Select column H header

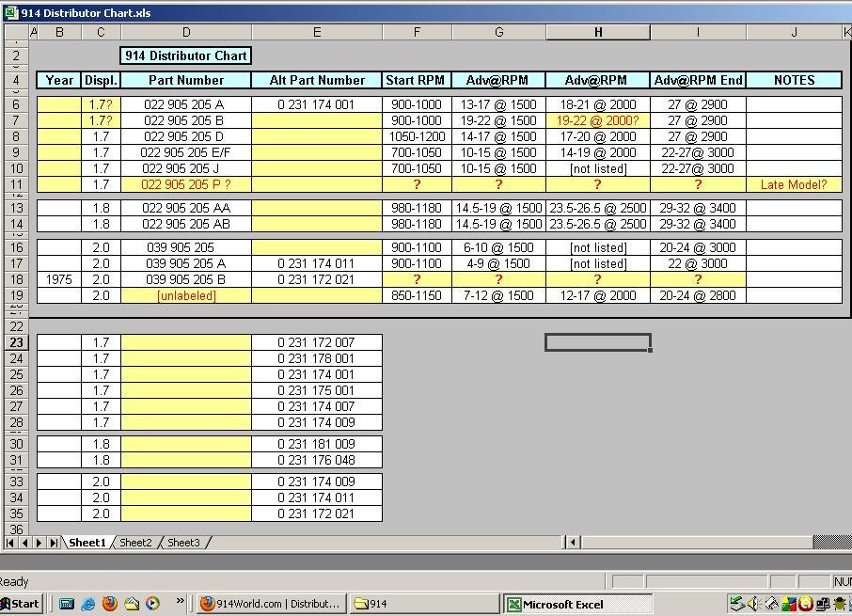click(x=598, y=33)
